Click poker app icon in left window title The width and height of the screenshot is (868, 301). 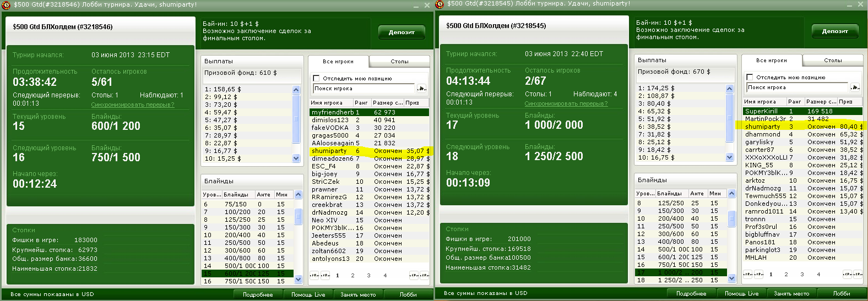coord(6,4)
